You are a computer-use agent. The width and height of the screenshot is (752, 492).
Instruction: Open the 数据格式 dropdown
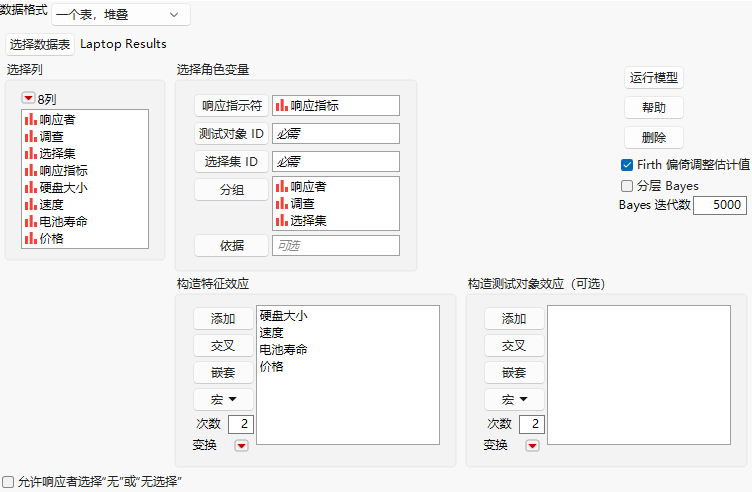pos(121,14)
